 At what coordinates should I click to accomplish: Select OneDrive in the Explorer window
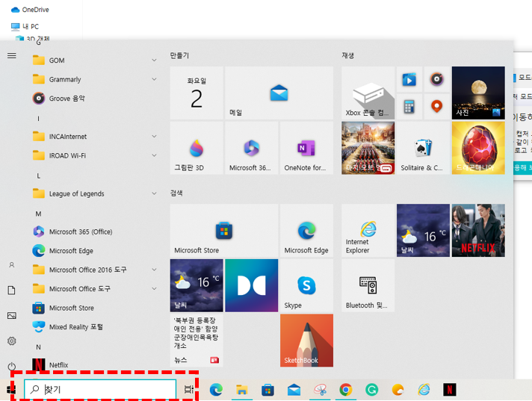point(30,10)
